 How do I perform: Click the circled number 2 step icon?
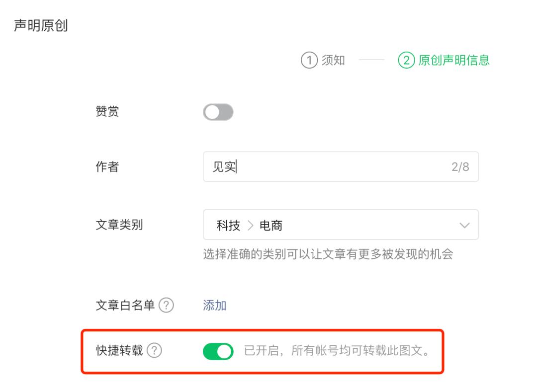pyautogui.click(x=406, y=60)
